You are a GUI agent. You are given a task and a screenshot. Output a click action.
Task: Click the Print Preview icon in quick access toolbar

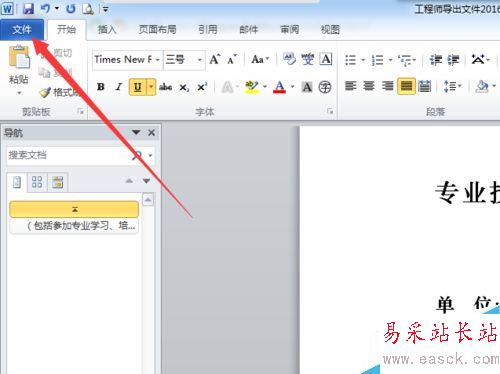pos(88,9)
